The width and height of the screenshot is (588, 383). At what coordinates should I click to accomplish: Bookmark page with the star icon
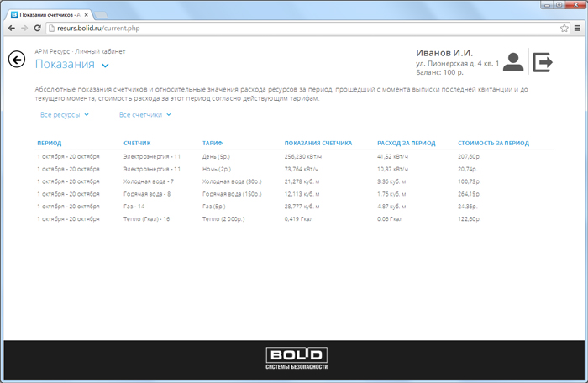click(x=564, y=28)
